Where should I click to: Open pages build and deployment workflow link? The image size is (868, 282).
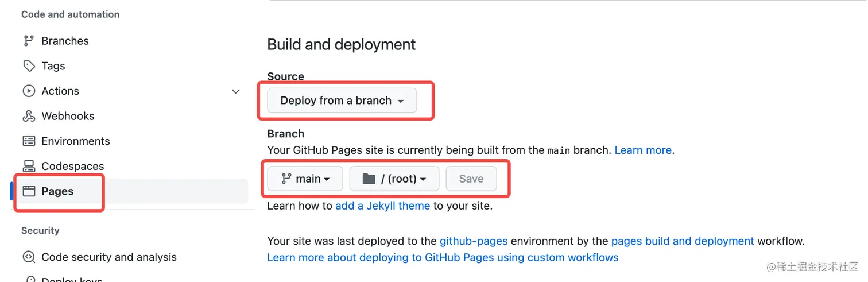[x=683, y=241]
